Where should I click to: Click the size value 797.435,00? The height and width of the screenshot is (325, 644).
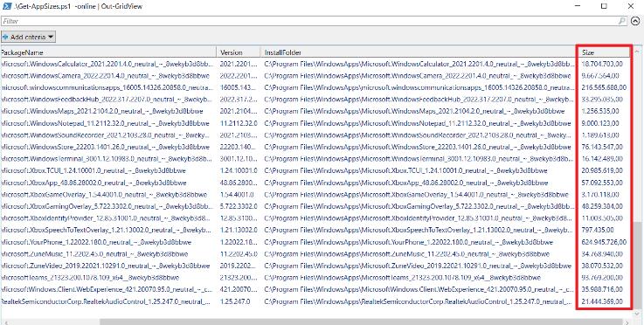pos(598,230)
